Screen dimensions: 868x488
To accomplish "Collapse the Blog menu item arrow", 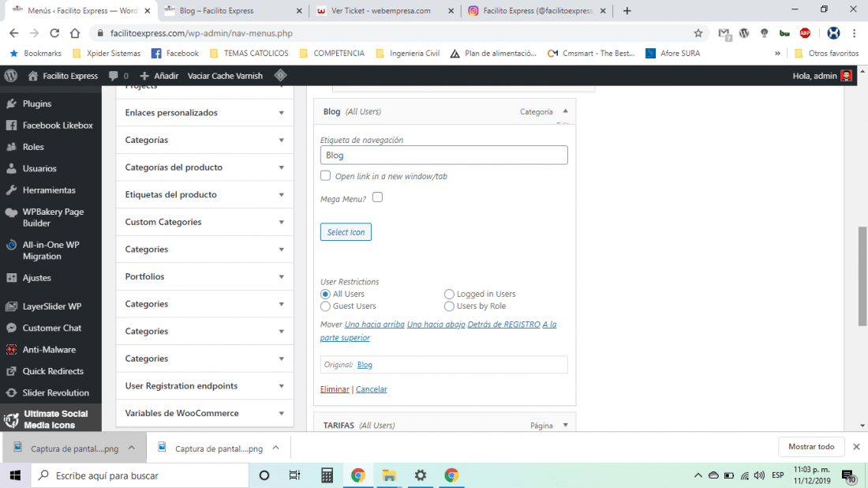I will 565,111.
